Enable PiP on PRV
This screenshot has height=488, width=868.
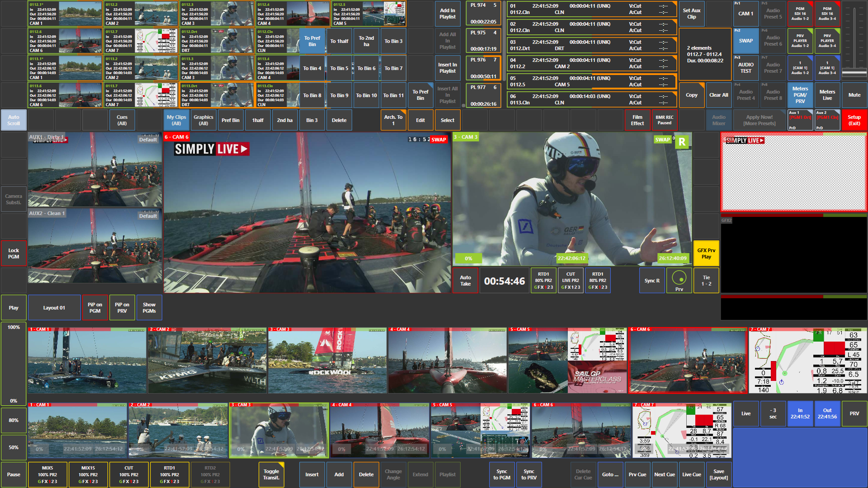tap(122, 308)
